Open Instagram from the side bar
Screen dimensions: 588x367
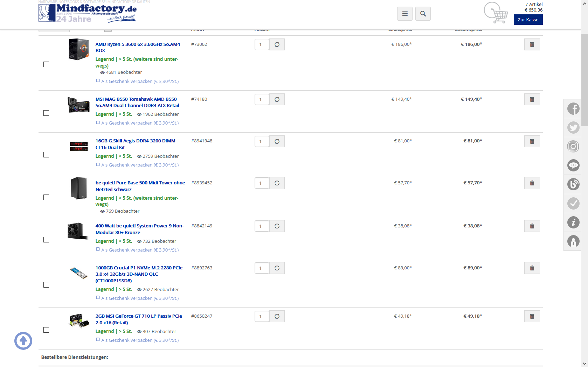(x=573, y=147)
